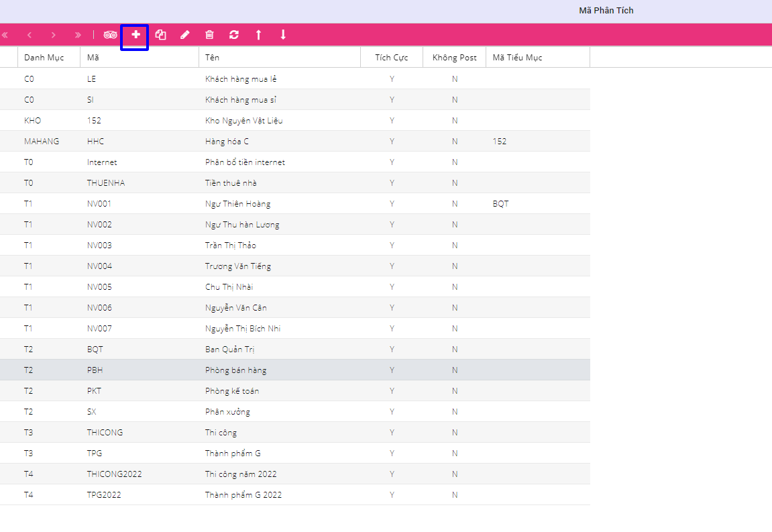Select the THICONG2022 row
This screenshot has height=532, width=772.
pyautogui.click(x=114, y=474)
